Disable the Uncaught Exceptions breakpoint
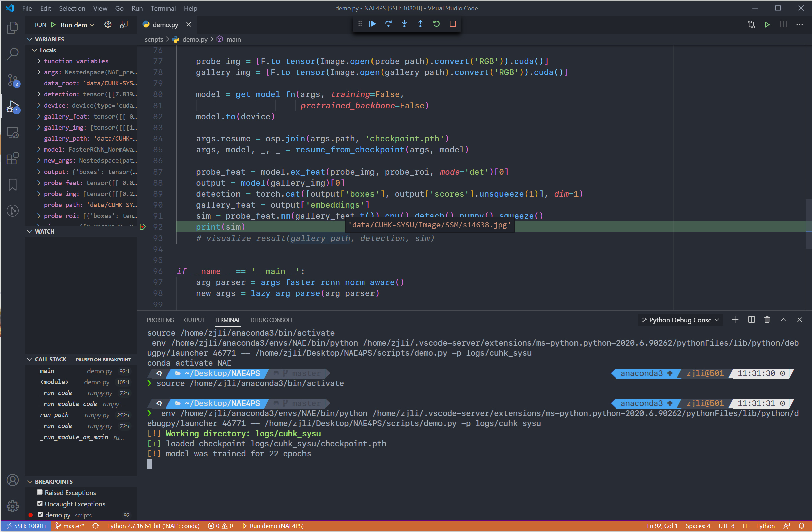This screenshot has width=812, height=532. click(40, 504)
